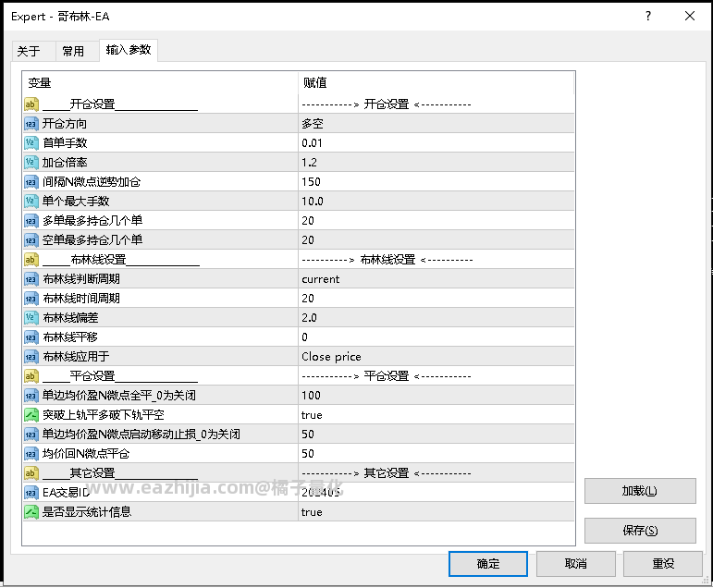Click the icon beside 多单最多持仓几个单
713x588 pixels.
click(x=31, y=221)
